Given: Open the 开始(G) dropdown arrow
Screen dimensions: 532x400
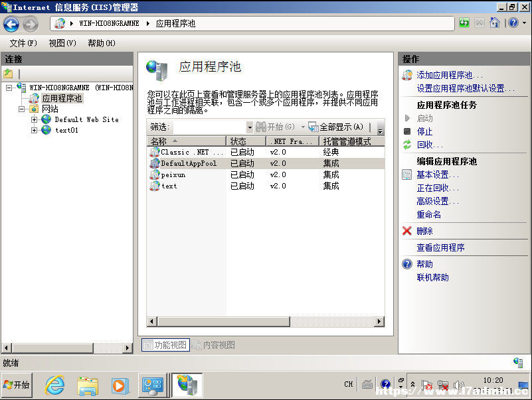Looking at the screenshot, I should coord(303,127).
